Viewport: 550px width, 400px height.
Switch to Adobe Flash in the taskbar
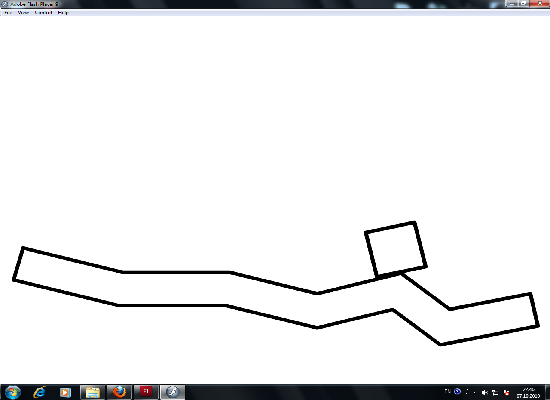tap(146, 392)
